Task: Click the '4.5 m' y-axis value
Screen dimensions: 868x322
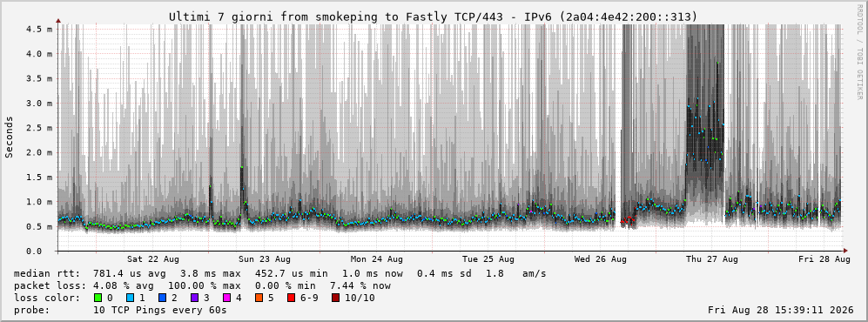Action: pos(39,29)
